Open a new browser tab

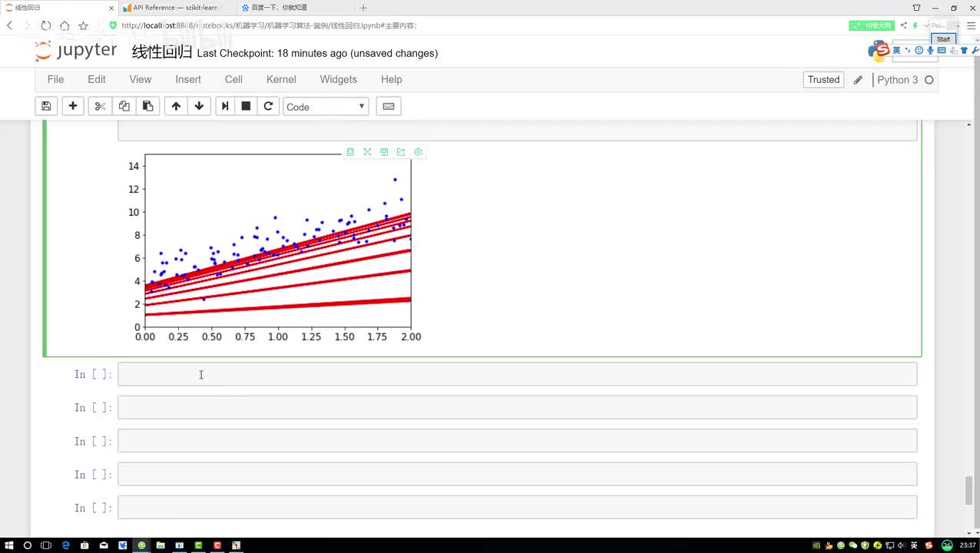(363, 8)
